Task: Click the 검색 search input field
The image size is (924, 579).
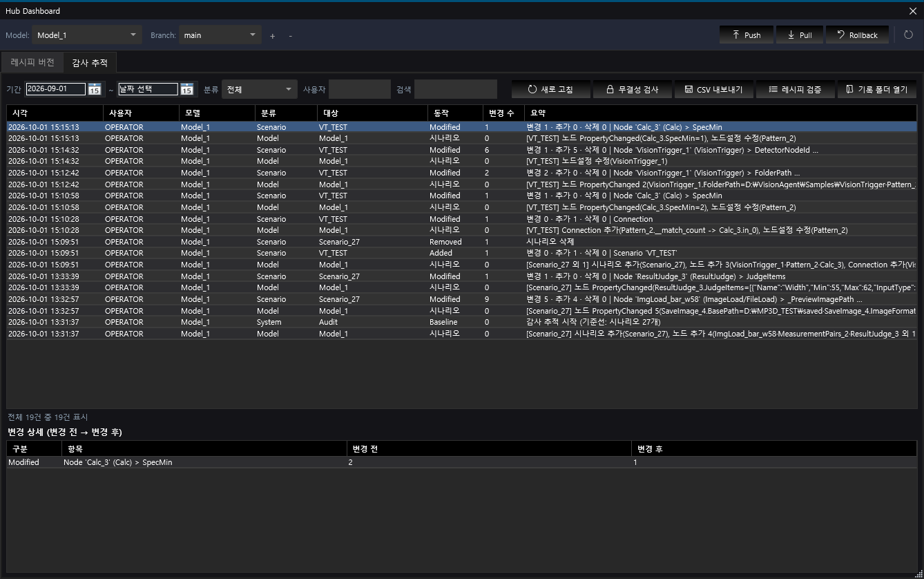Action: pos(455,89)
